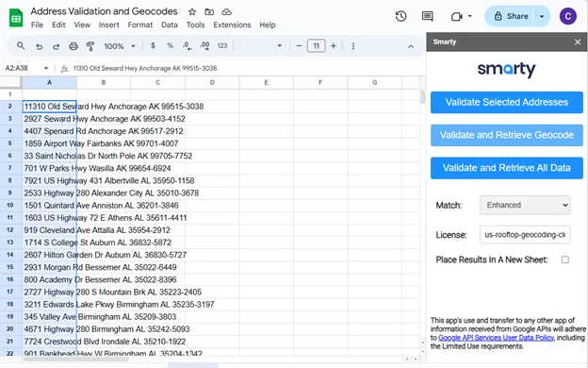Click the font size field showing 11
588x368 pixels.
(x=316, y=46)
